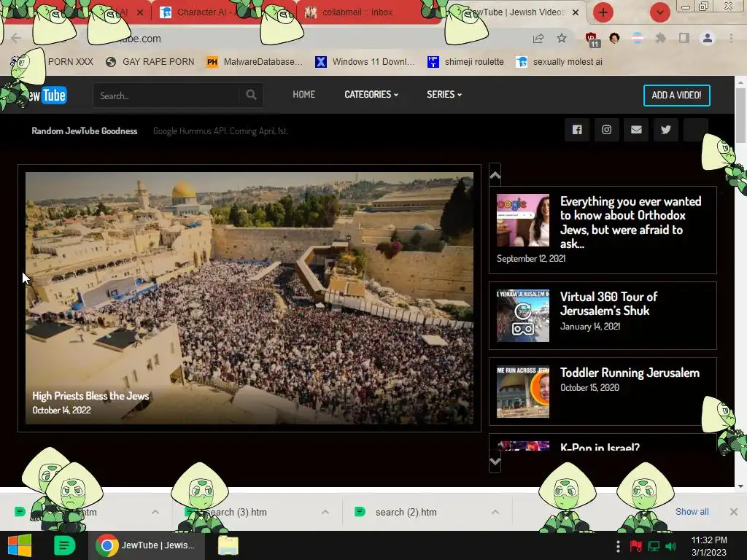Open the red tab search chevron

click(660, 12)
